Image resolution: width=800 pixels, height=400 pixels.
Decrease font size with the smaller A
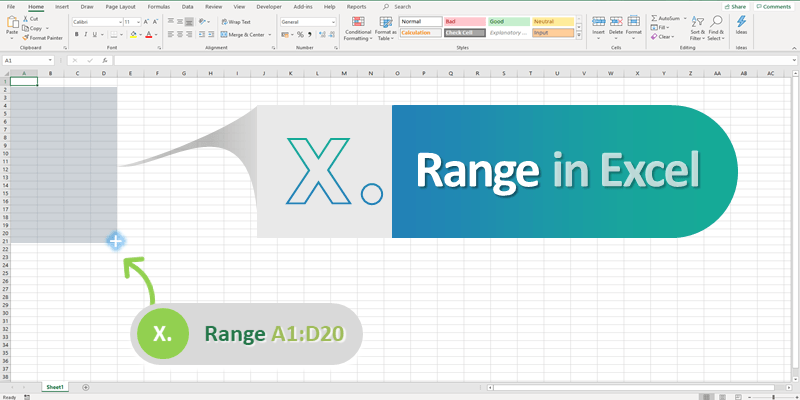pos(155,22)
